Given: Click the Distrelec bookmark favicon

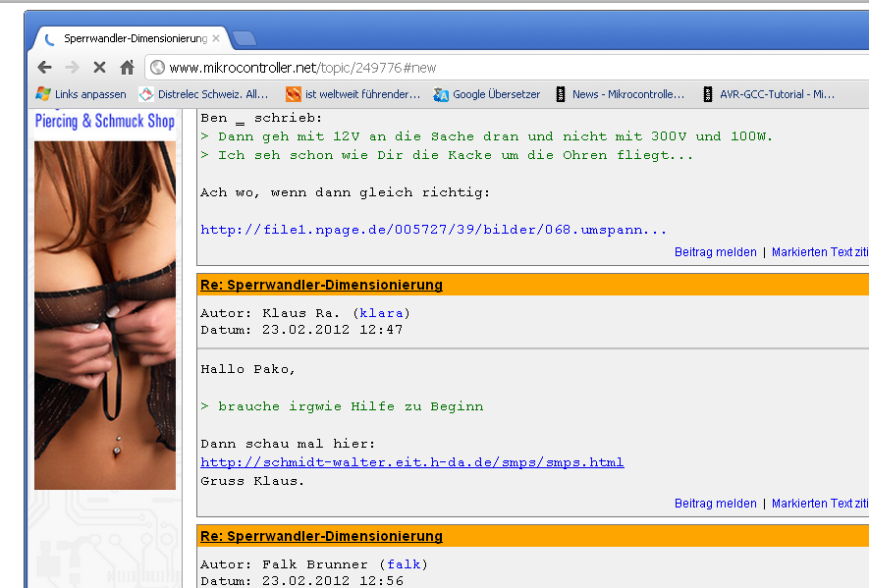Looking at the screenshot, I should (146, 94).
